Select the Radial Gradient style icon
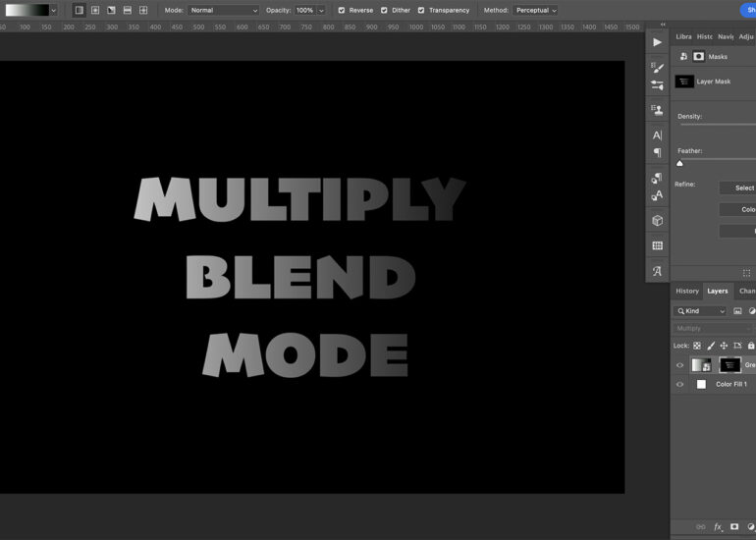The height and width of the screenshot is (540, 756). coord(95,10)
